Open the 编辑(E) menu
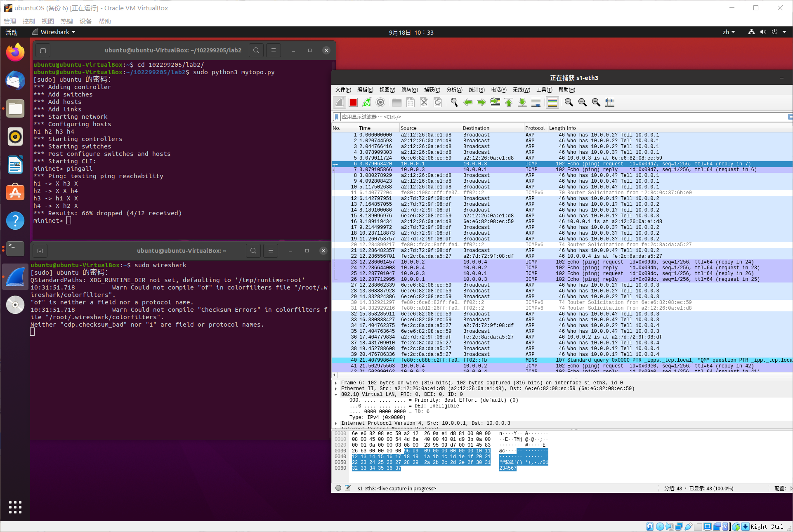Screen dimensions: 793x532 click(x=365, y=89)
